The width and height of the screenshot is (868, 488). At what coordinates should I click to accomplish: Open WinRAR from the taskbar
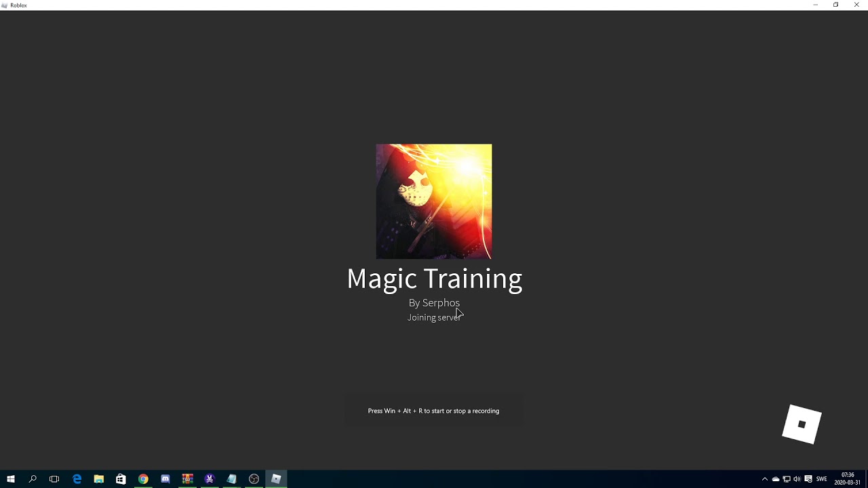tap(187, 479)
